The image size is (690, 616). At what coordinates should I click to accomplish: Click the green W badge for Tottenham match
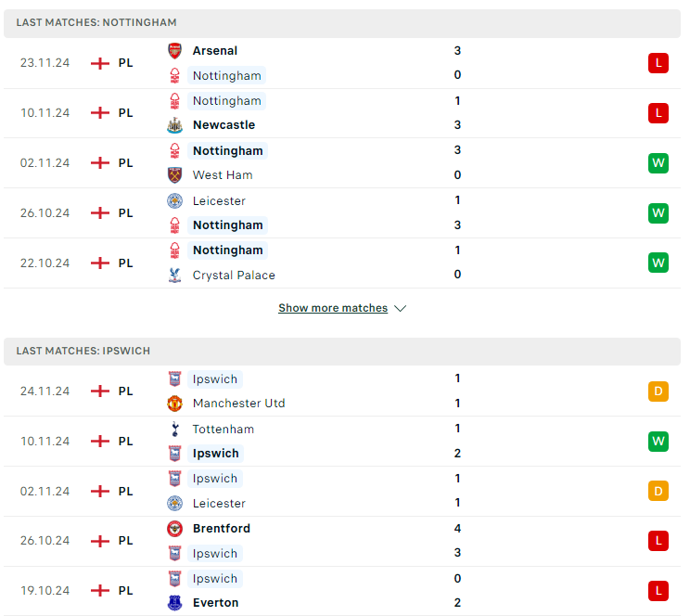click(x=658, y=442)
